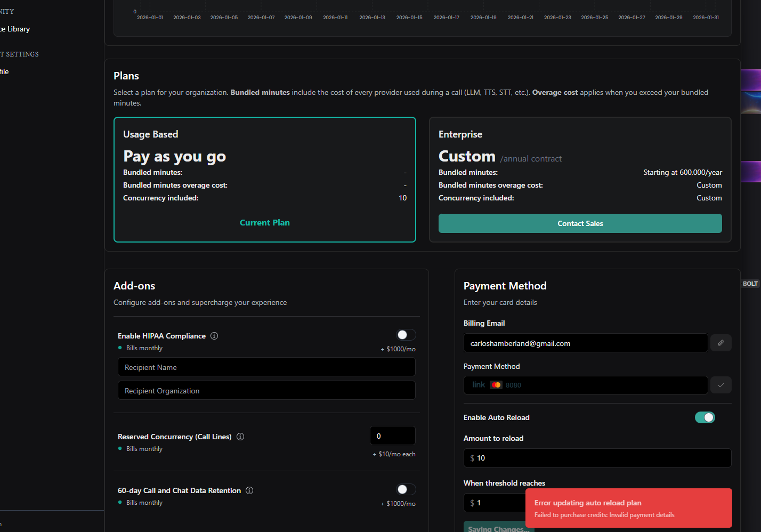Dismiss the red auto reload error notification
The image size is (761, 532).
pos(628,508)
